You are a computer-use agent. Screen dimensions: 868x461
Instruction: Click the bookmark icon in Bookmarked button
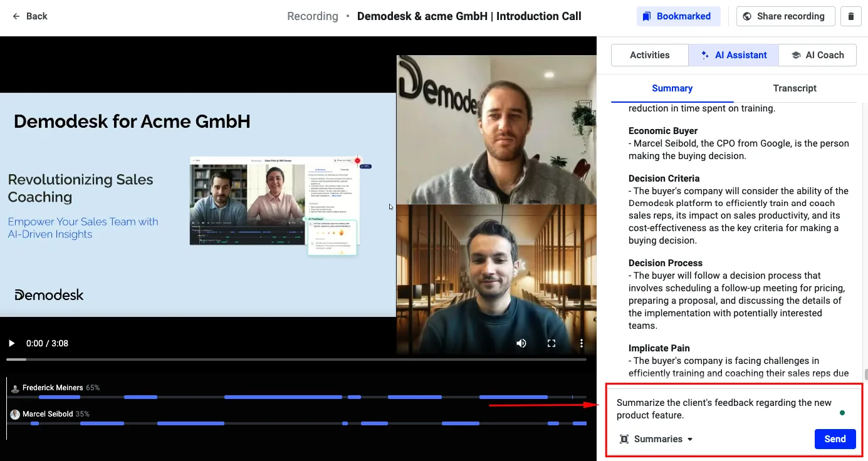click(647, 16)
